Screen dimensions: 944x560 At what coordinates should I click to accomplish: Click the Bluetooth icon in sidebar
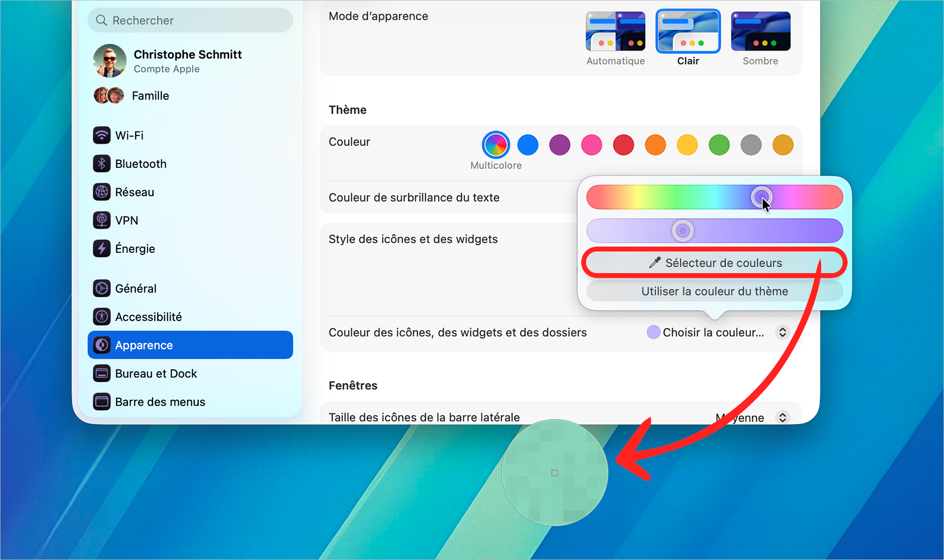[x=102, y=164]
